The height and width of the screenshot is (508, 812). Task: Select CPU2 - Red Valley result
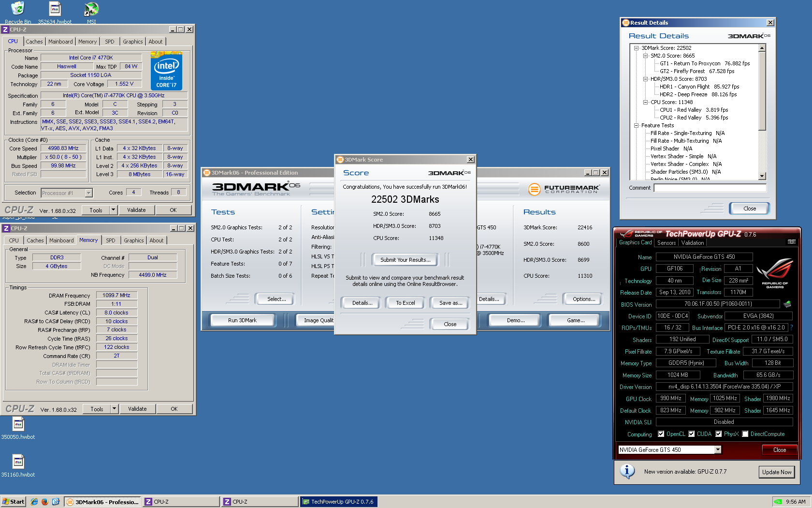pyautogui.click(x=694, y=118)
